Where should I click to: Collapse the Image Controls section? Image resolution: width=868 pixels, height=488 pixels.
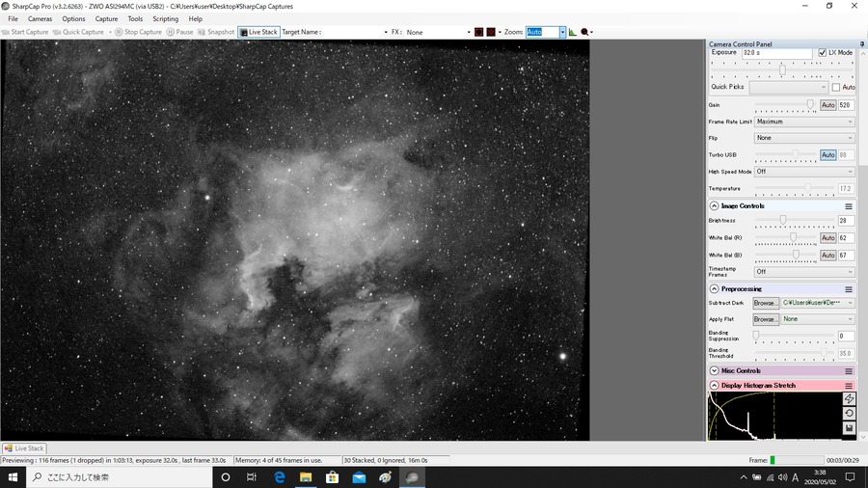click(714, 205)
